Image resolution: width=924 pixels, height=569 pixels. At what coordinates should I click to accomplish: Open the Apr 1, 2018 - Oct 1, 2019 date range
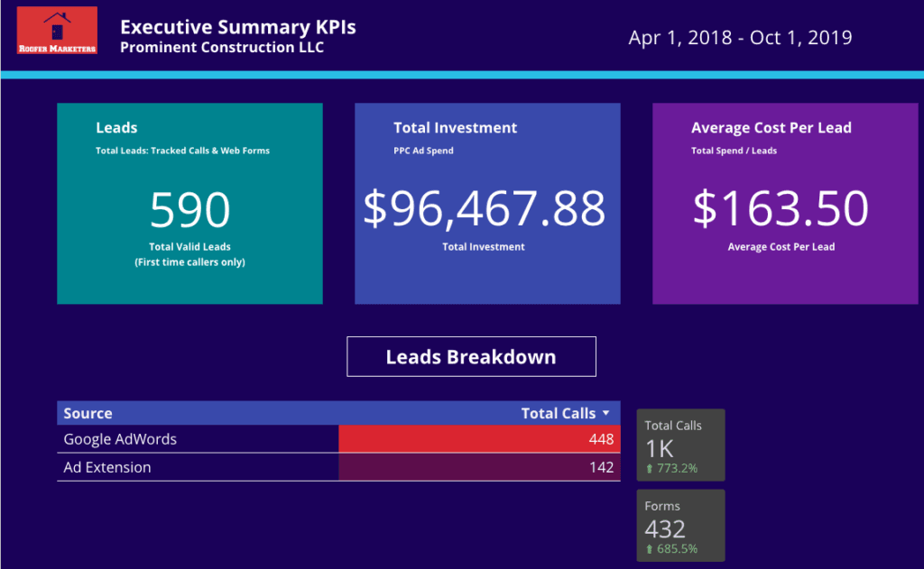(x=740, y=37)
